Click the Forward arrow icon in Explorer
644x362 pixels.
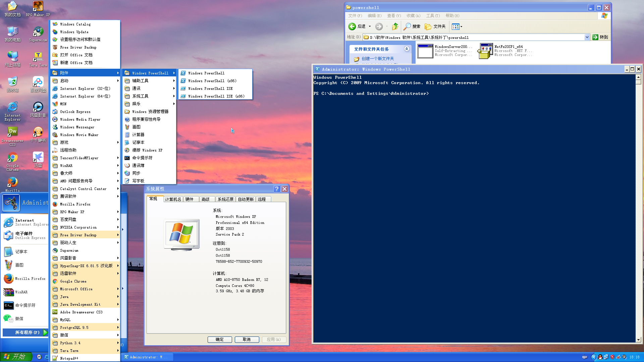coord(379,26)
